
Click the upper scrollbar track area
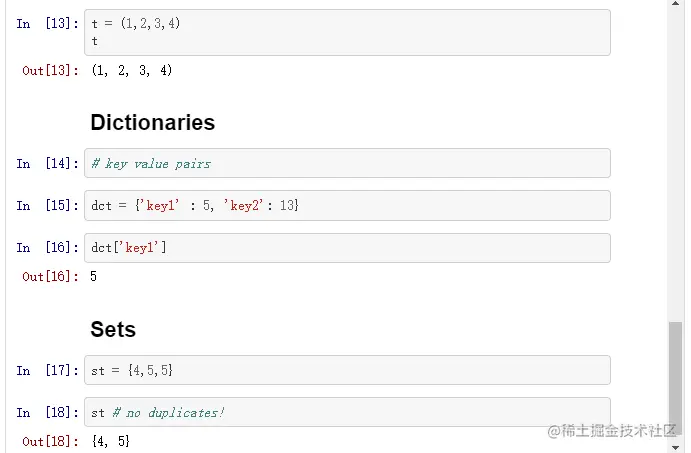(677, 150)
